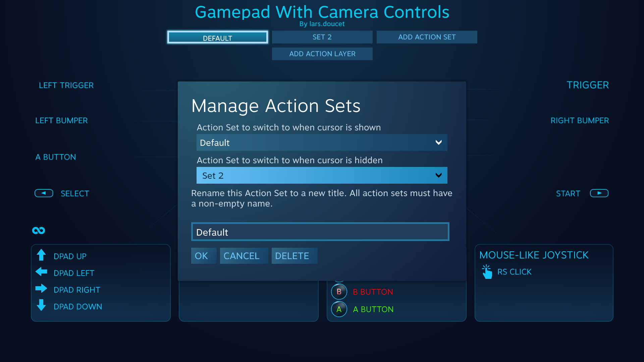Screen dimensions: 644x362
Task: Select Set 2 from the hidden cursor dropdown
Action: [x=322, y=176]
